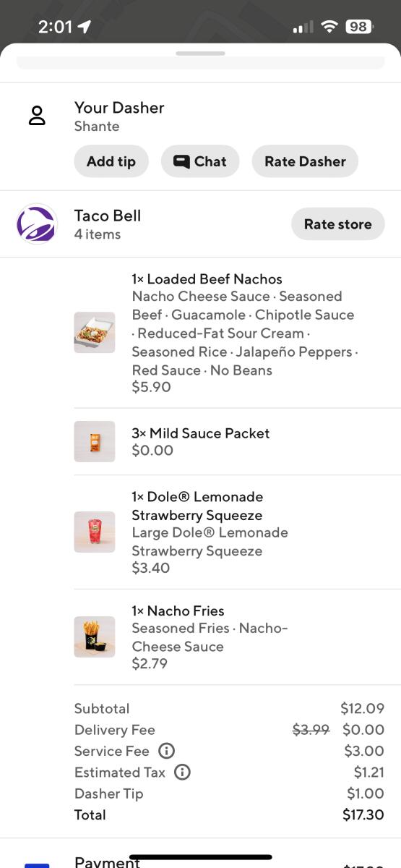Tap the Dasher profile person icon
The image size is (401, 868).
point(37,116)
